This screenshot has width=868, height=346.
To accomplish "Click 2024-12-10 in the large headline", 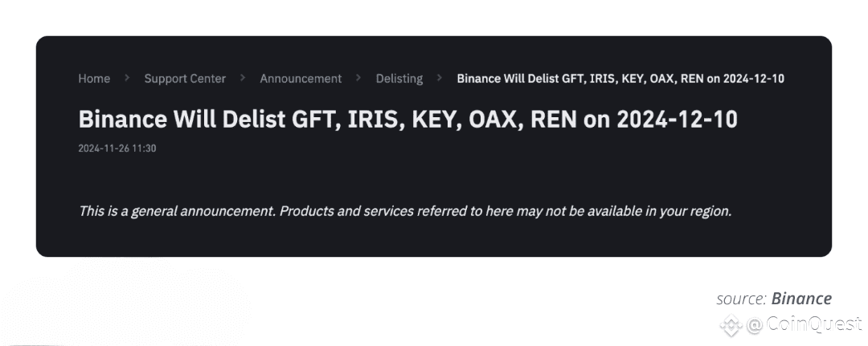I will coord(677,120).
